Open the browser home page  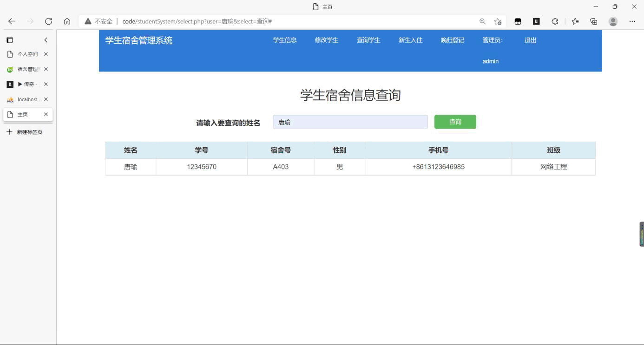67,21
